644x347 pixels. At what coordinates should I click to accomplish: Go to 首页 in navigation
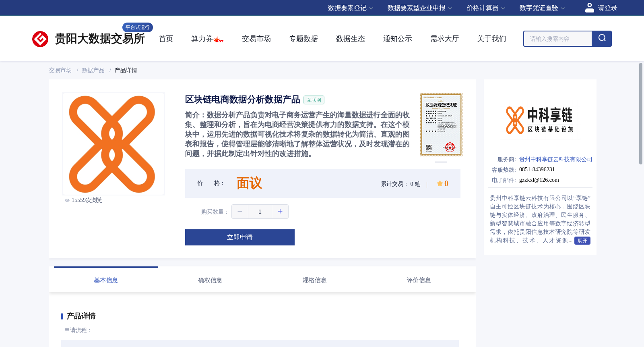166,39
